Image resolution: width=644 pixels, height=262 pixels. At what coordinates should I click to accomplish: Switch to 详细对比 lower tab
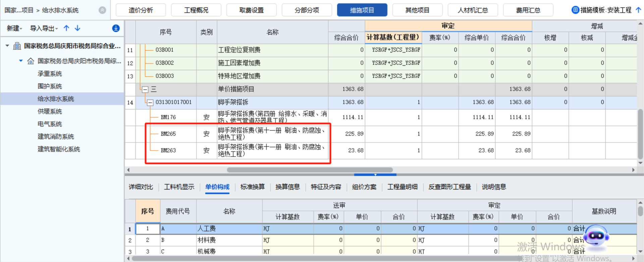[x=141, y=187]
